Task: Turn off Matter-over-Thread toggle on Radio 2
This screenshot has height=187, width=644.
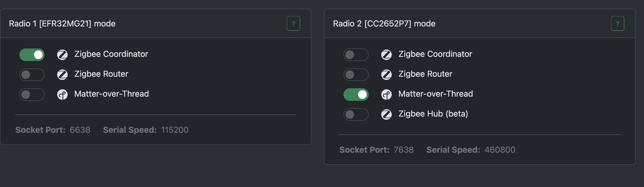Action: click(356, 95)
